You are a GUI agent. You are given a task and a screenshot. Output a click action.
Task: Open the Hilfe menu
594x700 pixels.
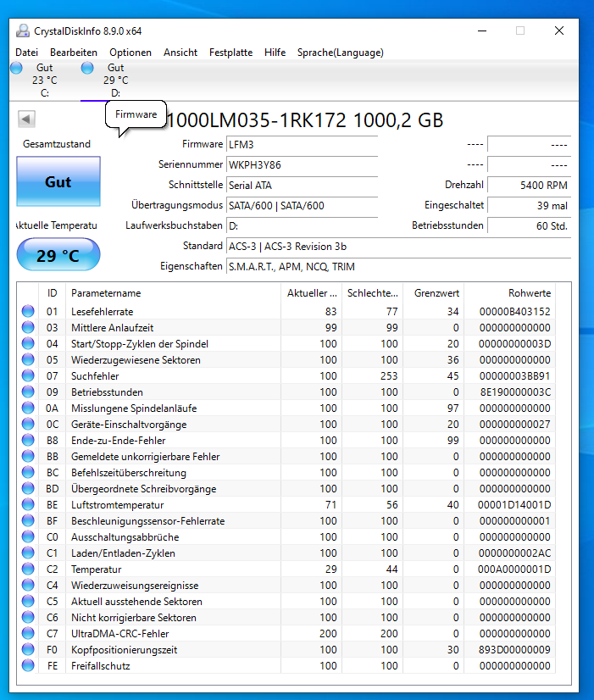[275, 53]
